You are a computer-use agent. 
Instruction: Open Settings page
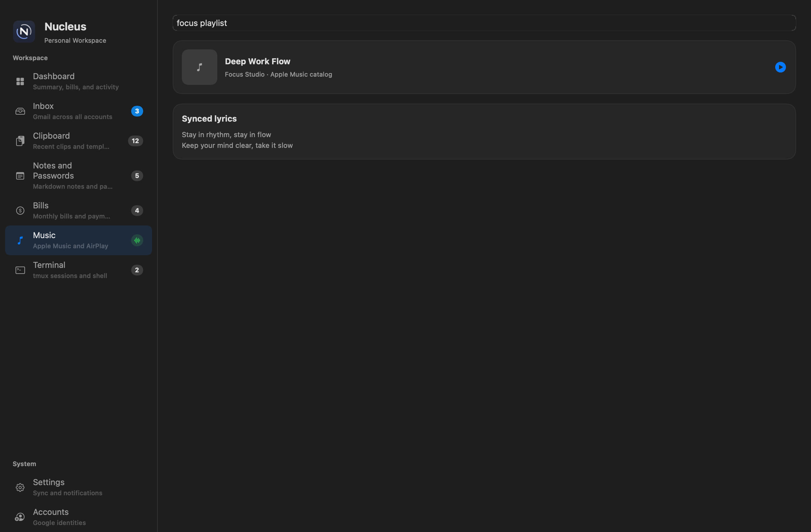pyautogui.click(x=78, y=487)
